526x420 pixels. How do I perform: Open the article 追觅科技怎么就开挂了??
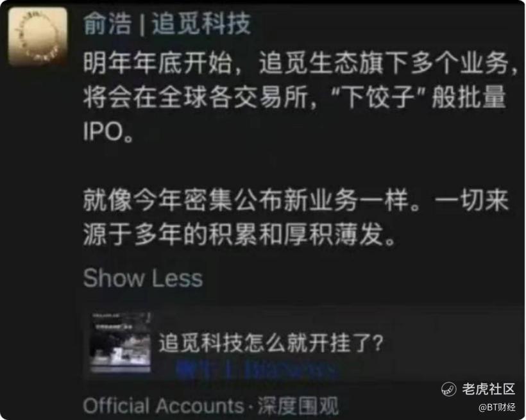pos(271,342)
